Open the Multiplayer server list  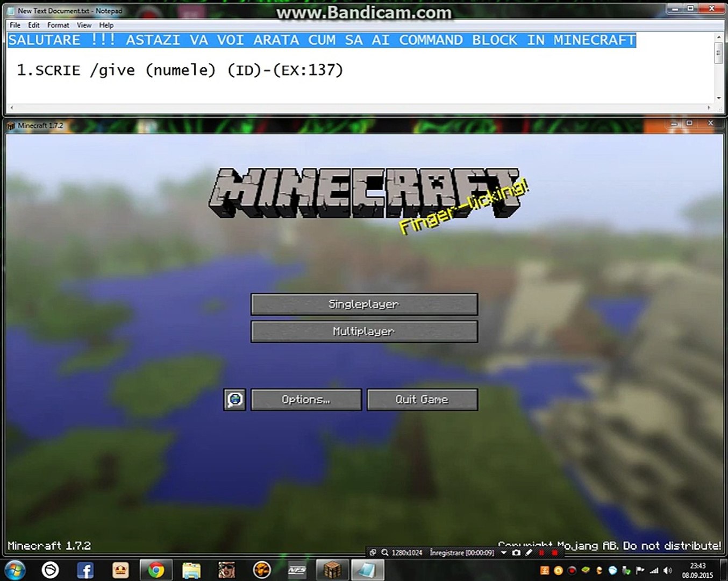pyautogui.click(x=364, y=331)
